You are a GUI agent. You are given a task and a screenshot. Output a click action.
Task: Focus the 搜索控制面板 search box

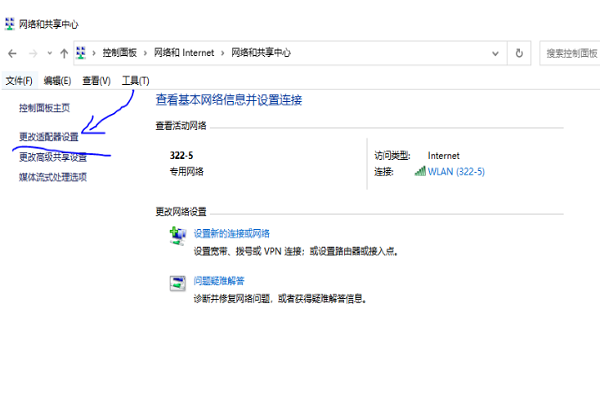570,53
